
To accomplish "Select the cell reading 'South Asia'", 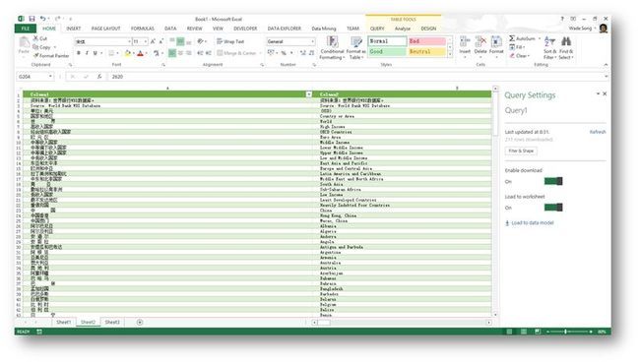I will [402, 184].
